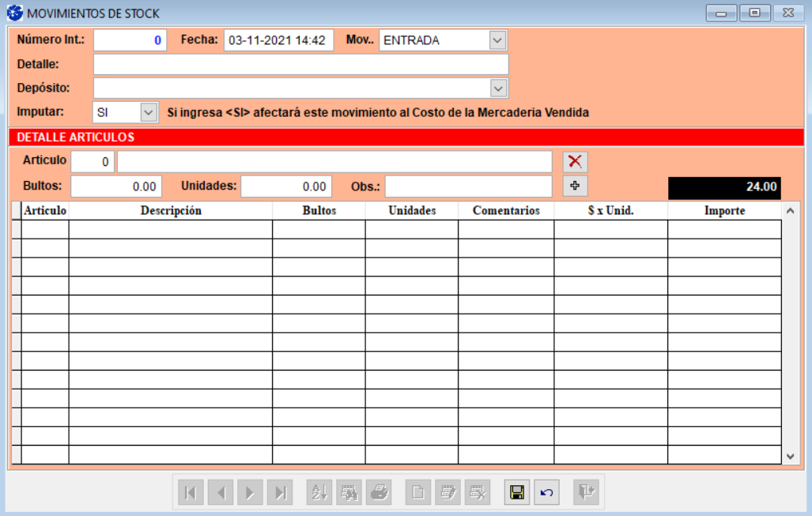Click the plus add article button
Viewport: 812px width, 516px height.
[575, 186]
